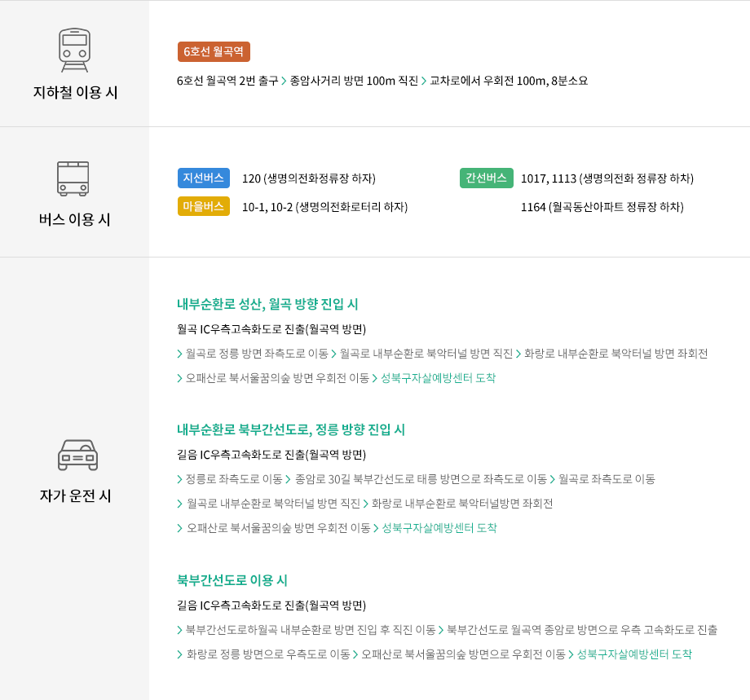Click the 버스 이용 시 label
The width and height of the screenshot is (750, 700).
[75, 219]
